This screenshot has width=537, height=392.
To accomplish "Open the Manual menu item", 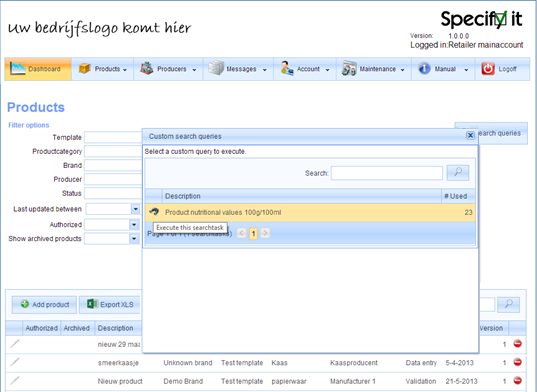I will 443,69.
